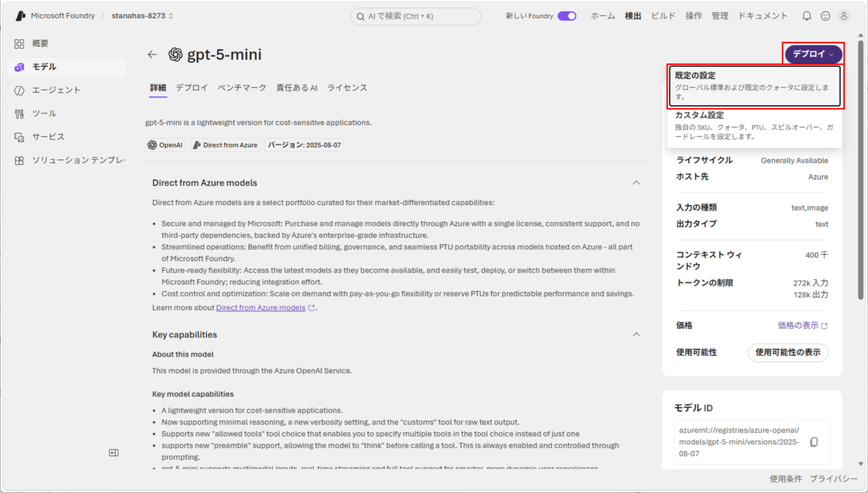Switch to the デプロイ tab
This screenshot has height=493, width=868.
192,88
